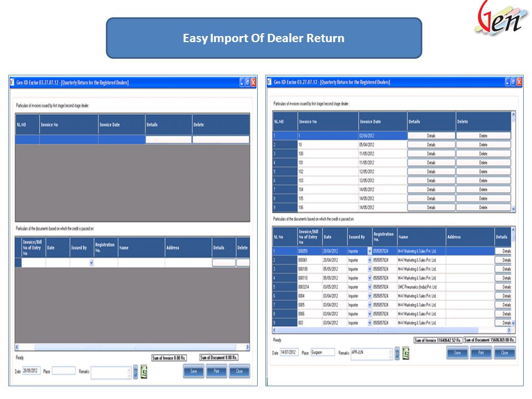Click Date field showing 28/09/2012

point(31,371)
